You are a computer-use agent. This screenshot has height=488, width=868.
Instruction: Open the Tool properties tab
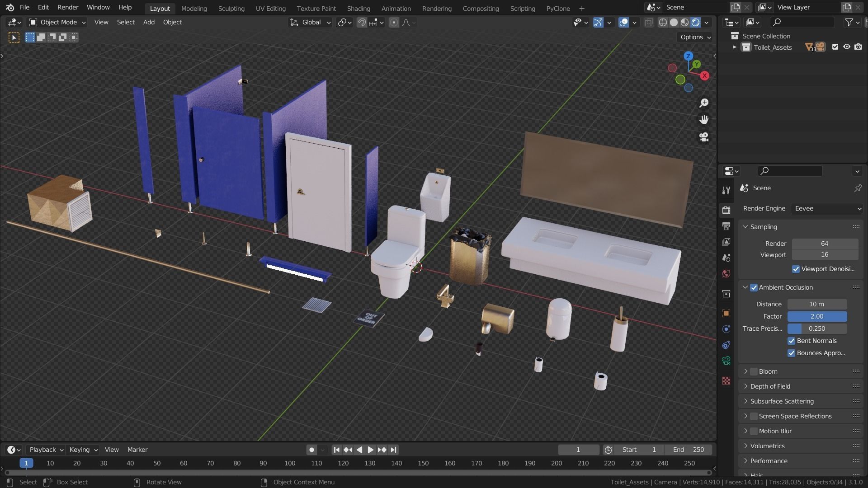click(726, 190)
